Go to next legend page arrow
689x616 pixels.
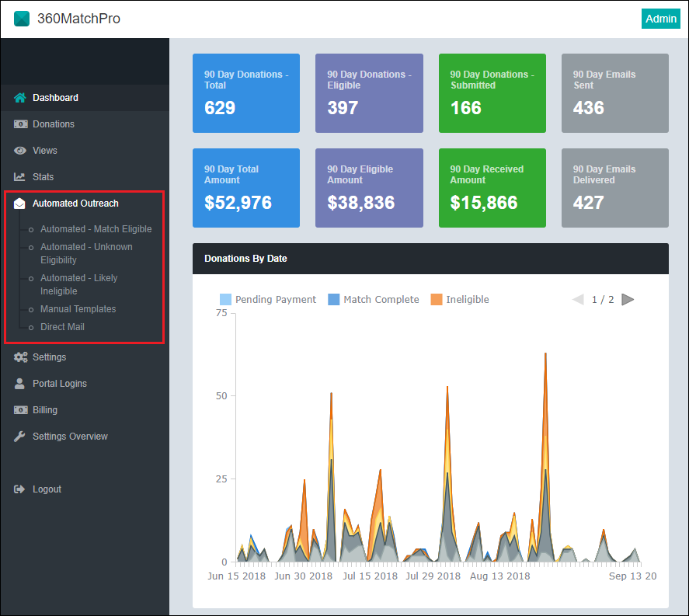pos(628,300)
